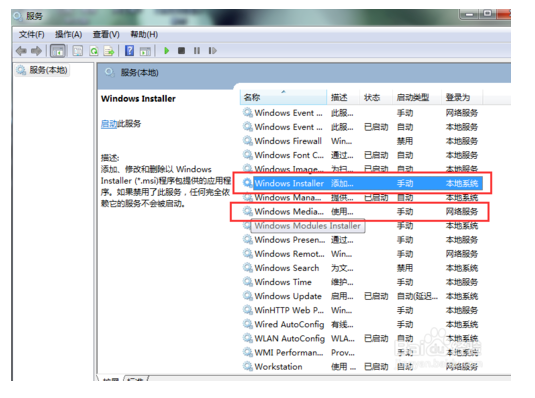Image resolution: width=535 pixels, height=398 pixels.
Task: Select the Windows Update service
Action: (361, 296)
